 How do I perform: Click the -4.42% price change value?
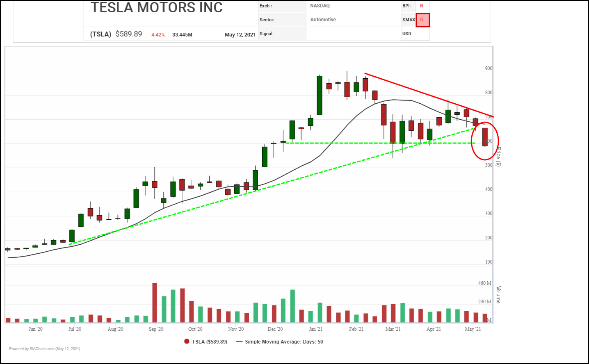[x=157, y=35]
